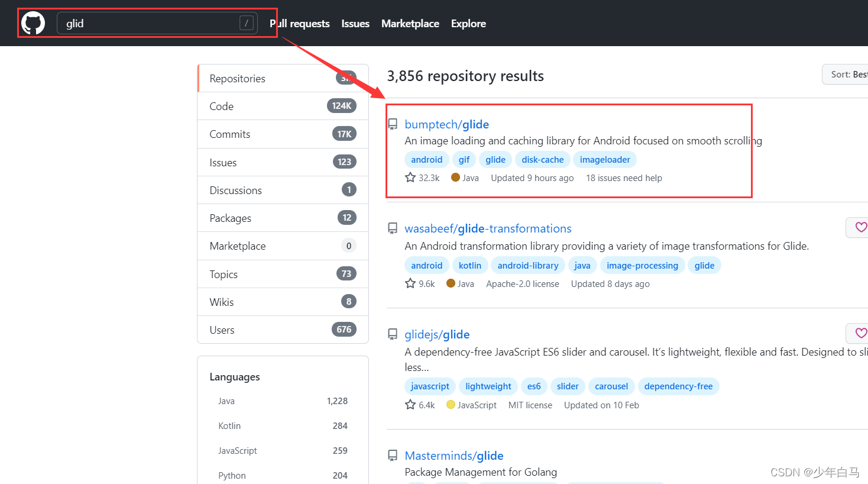Select the sidebar Marketplace filter with 0 results
Image resolution: width=868 pixels, height=484 pixels.
(283, 246)
